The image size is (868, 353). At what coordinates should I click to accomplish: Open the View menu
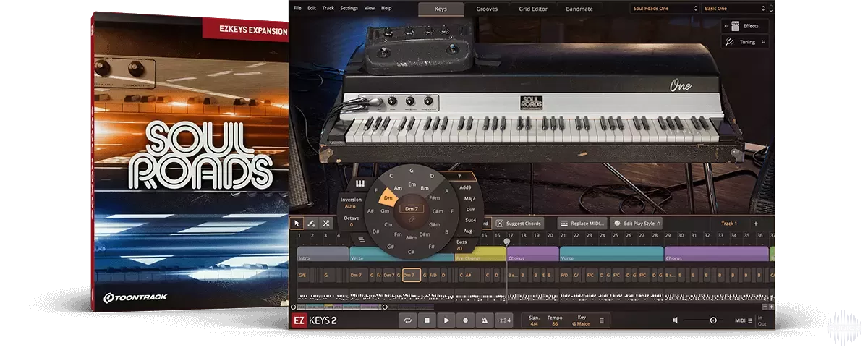point(370,8)
